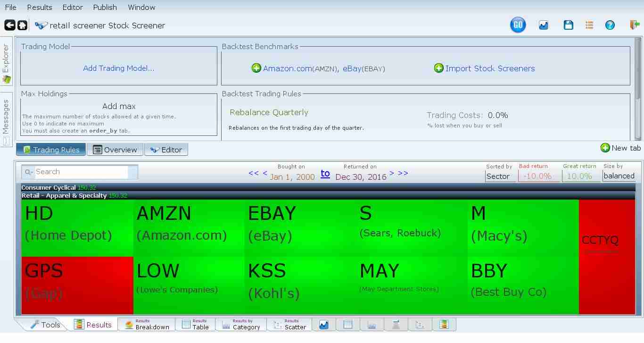The image size is (644, 343).
Task: Save the screener with the floppy icon
Action: pyautogui.click(x=569, y=25)
